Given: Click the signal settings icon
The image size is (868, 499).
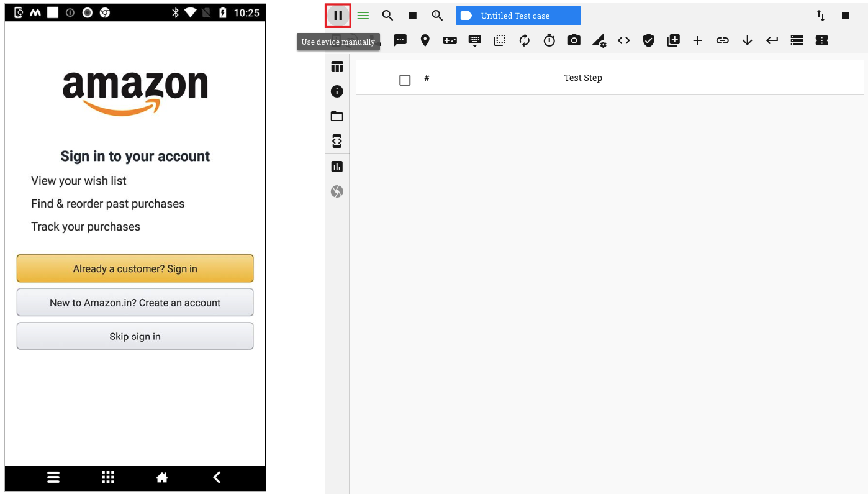Looking at the screenshot, I should pos(599,40).
